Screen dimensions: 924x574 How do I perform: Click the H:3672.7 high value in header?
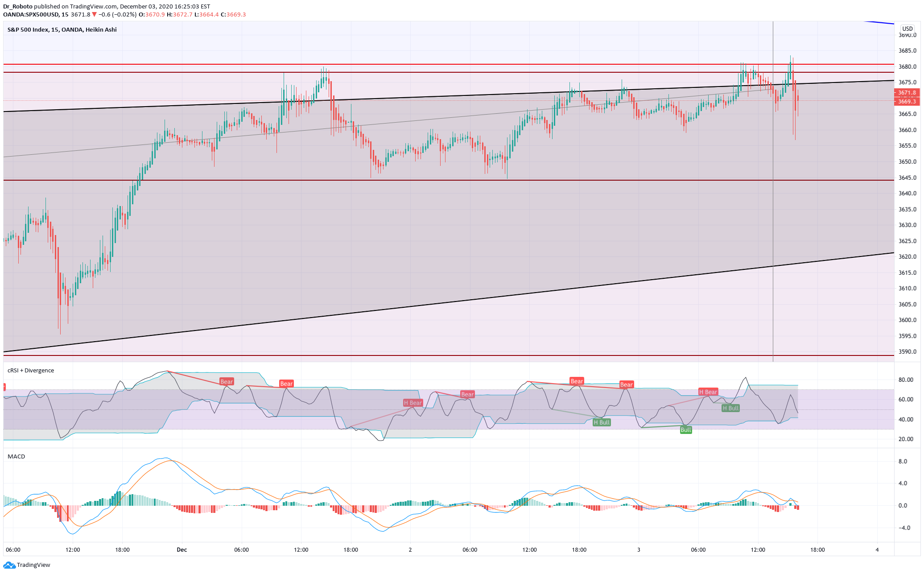(x=180, y=14)
